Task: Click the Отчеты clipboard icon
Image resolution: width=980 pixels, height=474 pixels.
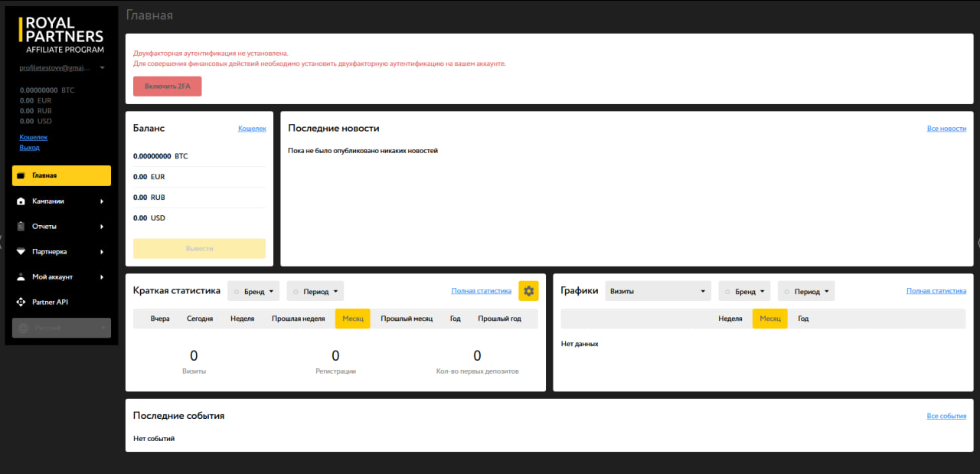Action: pyautogui.click(x=21, y=227)
